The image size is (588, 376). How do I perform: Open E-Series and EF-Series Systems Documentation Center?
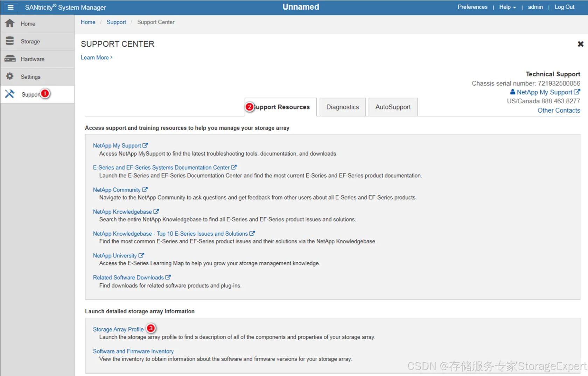tap(161, 168)
